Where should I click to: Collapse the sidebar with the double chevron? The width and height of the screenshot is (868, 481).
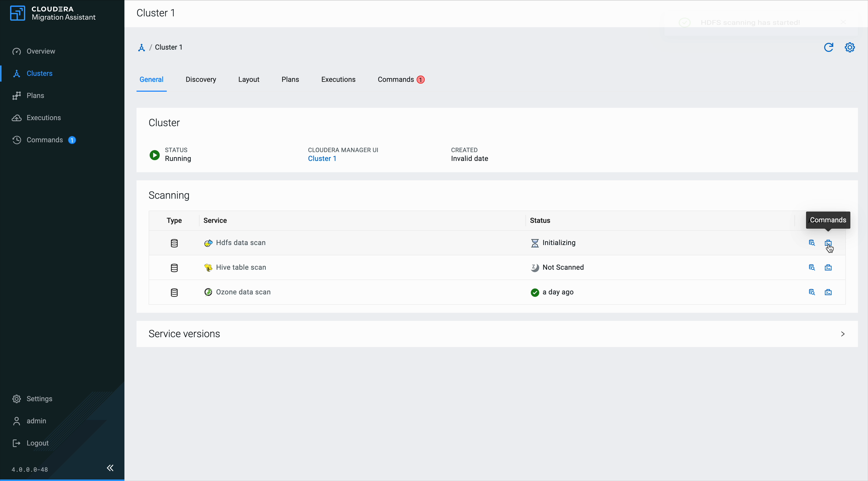tap(110, 468)
